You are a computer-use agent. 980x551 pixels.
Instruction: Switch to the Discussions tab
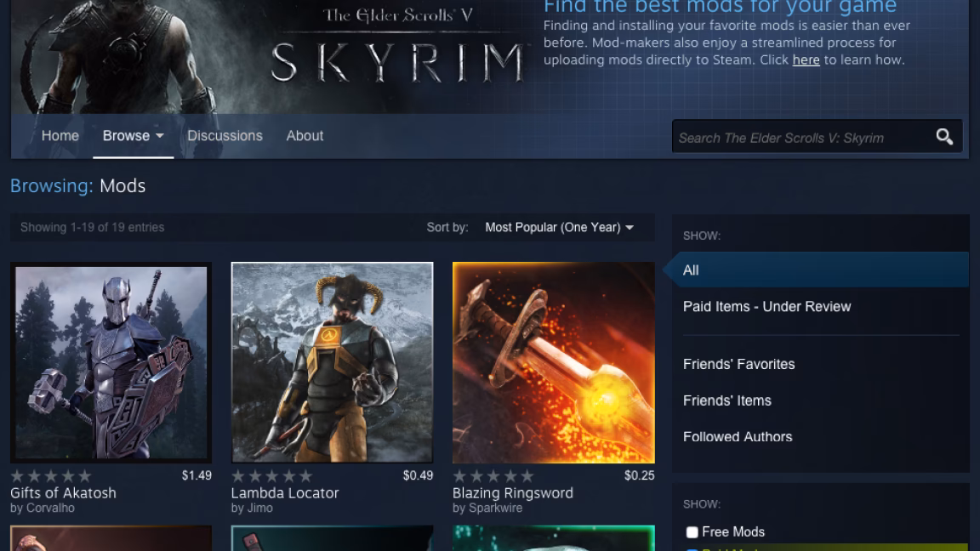(225, 135)
